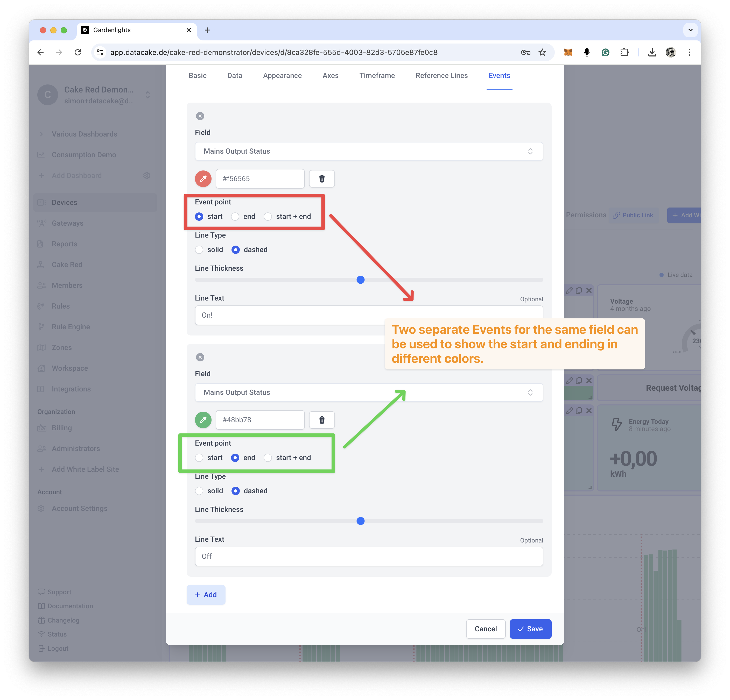Open the Extensions puzzle icon
This screenshot has height=700, width=730.
[x=624, y=53]
